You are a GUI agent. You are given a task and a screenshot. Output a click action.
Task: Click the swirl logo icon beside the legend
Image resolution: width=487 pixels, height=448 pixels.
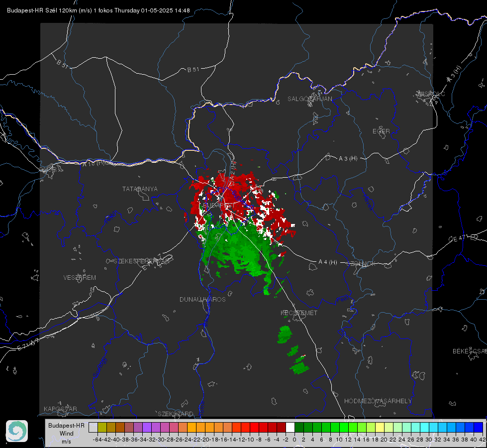click(17, 431)
